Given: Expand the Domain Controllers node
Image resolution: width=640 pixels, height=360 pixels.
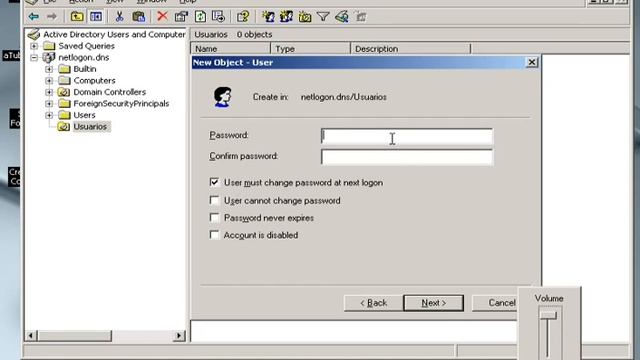Looking at the screenshot, I should [49, 92].
